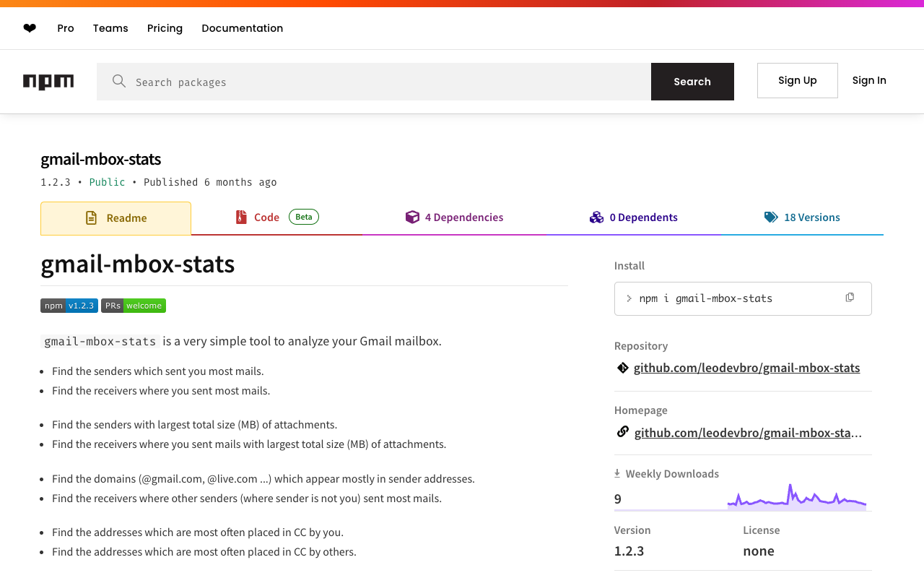The width and height of the screenshot is (924, 578).
Task: Click the inline code gmail-mbox-stats in description
Action: pos(100,341)
